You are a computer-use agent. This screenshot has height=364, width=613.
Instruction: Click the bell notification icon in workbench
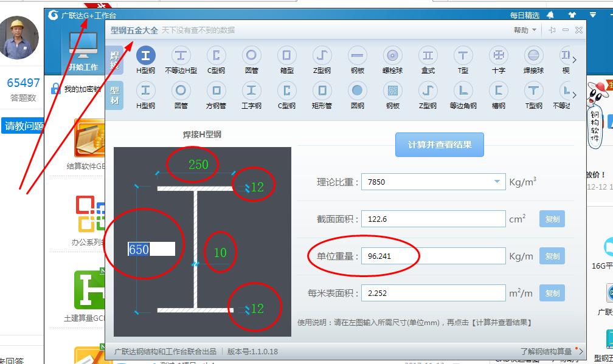click(x=550, y=15)
